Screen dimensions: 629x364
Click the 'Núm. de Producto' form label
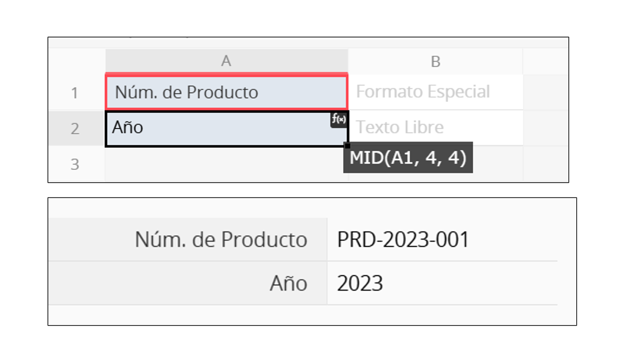[x=221, y=240]
